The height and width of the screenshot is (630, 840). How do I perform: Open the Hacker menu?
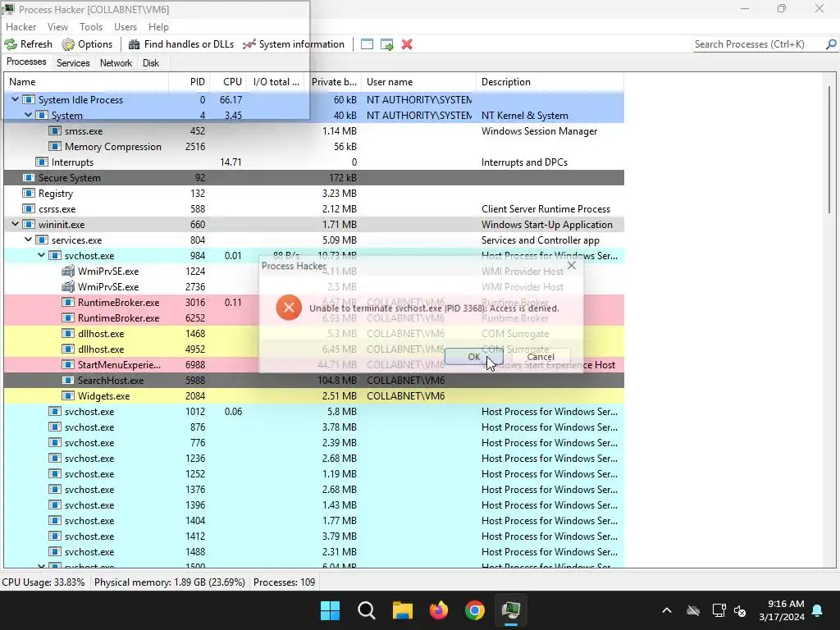click(x=21, y=27)
